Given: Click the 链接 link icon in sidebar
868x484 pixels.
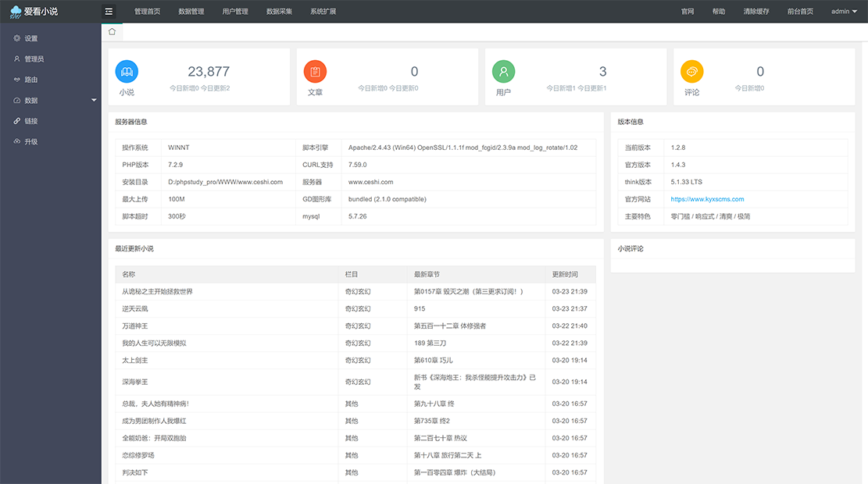Looking at the screenshot, I should pyautogui.click(x=17, y=121).
